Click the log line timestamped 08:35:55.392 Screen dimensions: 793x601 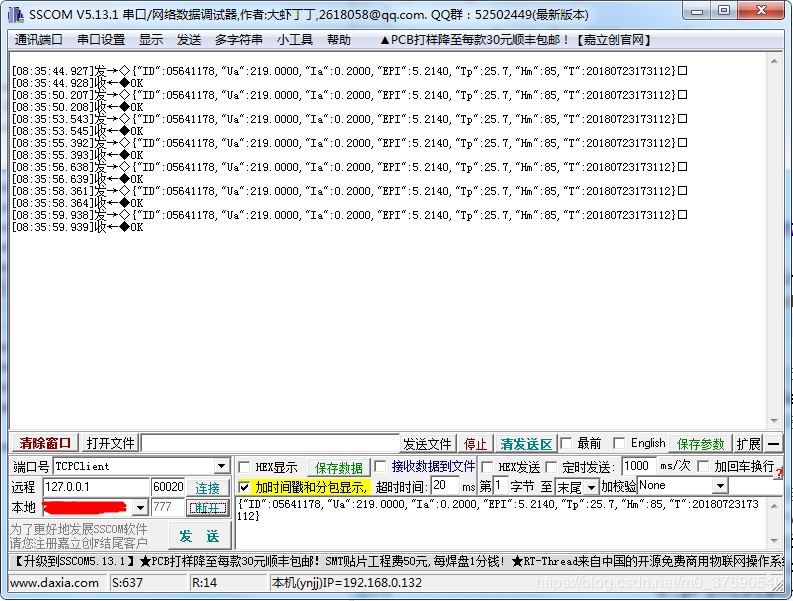pyautogui.click(x=349, y=143)
